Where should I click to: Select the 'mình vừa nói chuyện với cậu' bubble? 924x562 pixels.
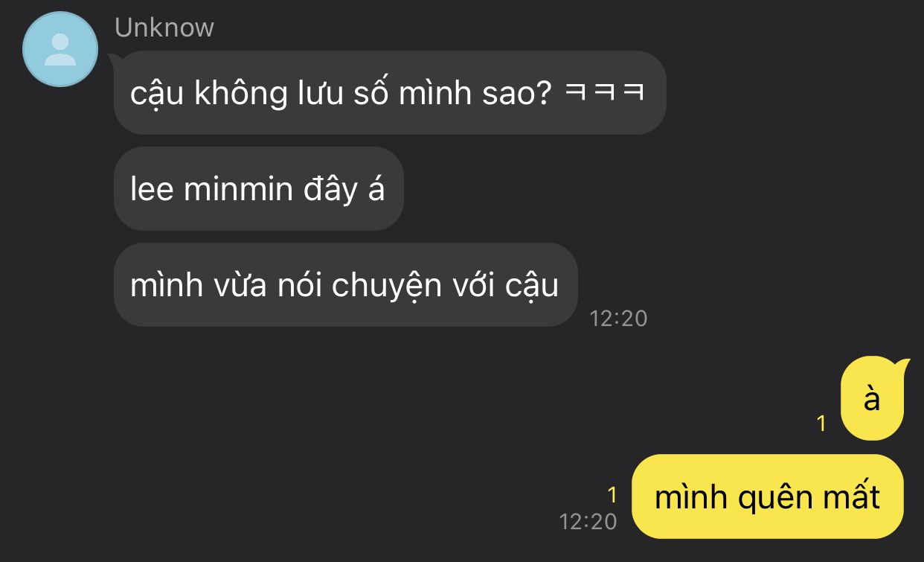345,284
